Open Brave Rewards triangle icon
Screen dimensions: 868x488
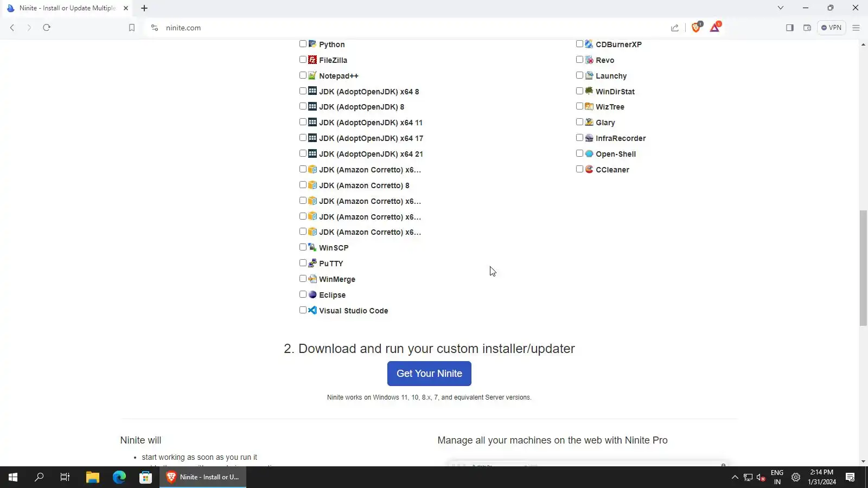715,28
